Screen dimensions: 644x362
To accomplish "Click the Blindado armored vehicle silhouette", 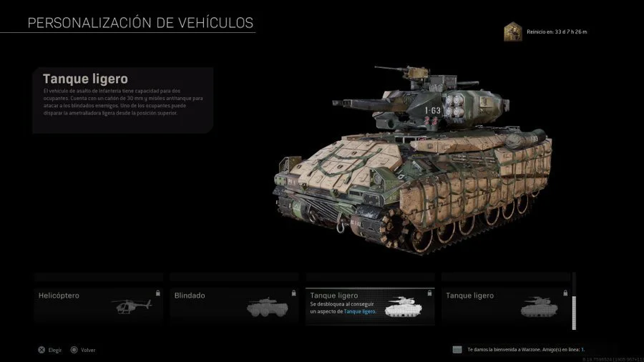I will [267, 308].
